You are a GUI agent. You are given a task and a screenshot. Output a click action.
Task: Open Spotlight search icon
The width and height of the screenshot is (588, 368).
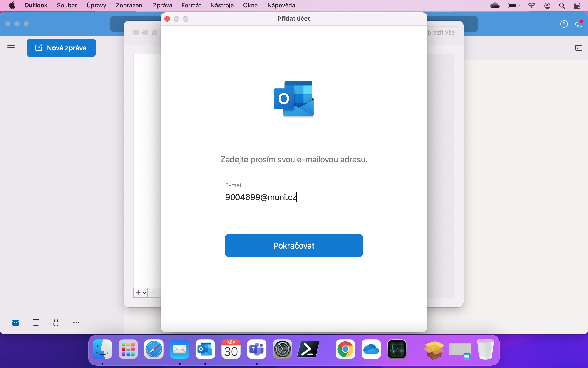562,5
